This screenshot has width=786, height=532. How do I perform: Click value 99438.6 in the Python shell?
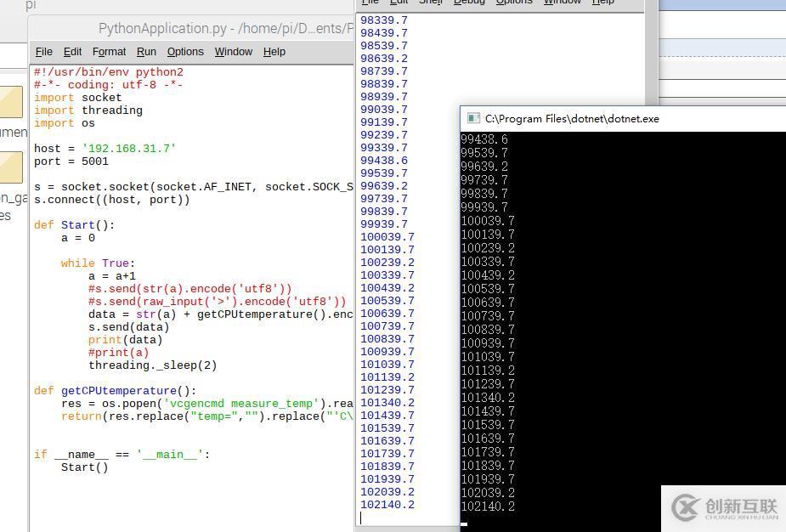point(384,161)
